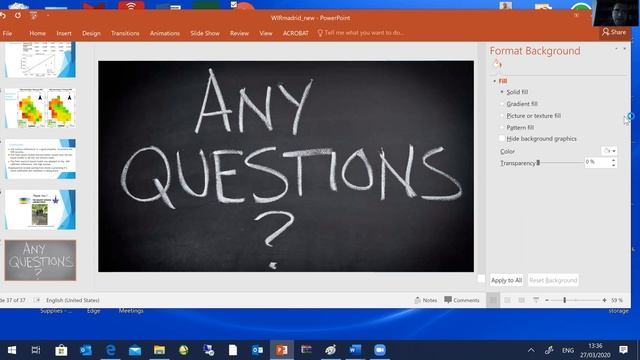This screenshot has height=360, width=640.
Task: Open the ACROBAT ribbon tab
Action: (x=296, y=33)
